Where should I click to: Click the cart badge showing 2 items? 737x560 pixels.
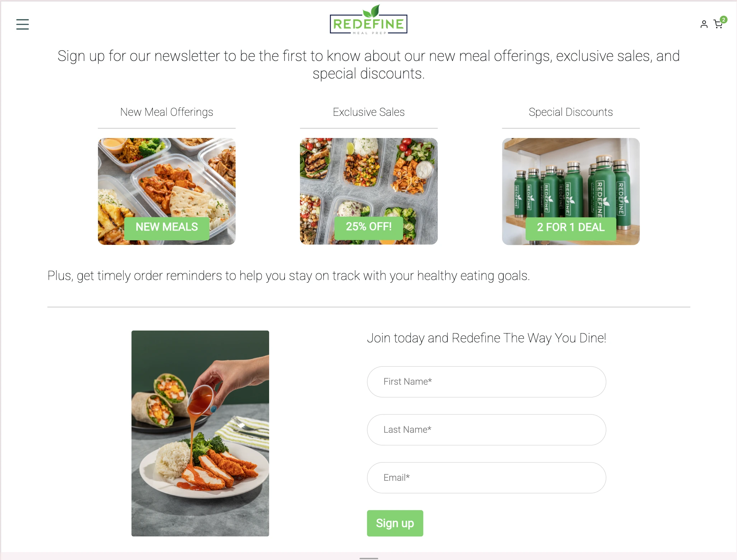click(x=724, y=20)
